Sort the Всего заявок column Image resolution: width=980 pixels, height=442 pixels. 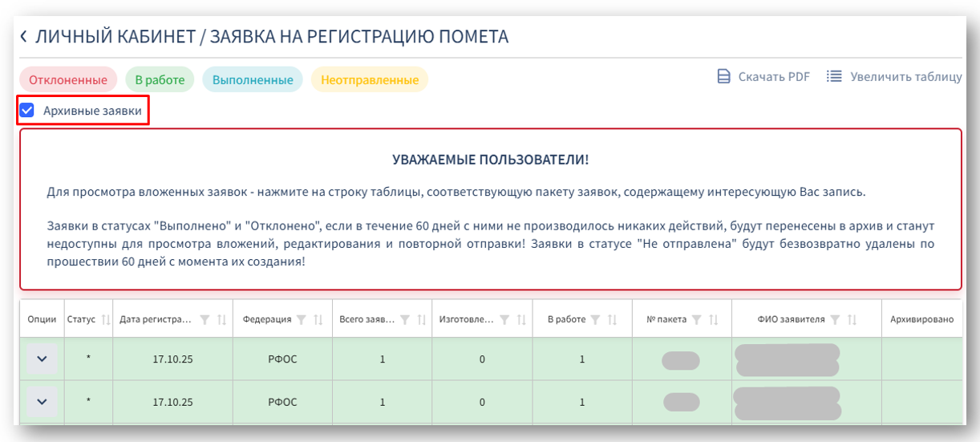(421, 319)
